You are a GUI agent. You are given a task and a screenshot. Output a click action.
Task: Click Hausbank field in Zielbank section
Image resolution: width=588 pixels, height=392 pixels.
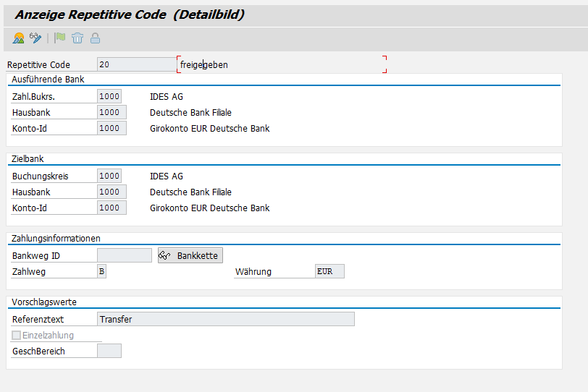tap(112, 192)
